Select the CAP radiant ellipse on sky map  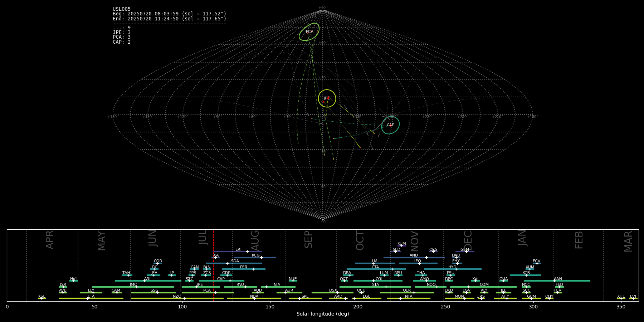coord(390,125)
